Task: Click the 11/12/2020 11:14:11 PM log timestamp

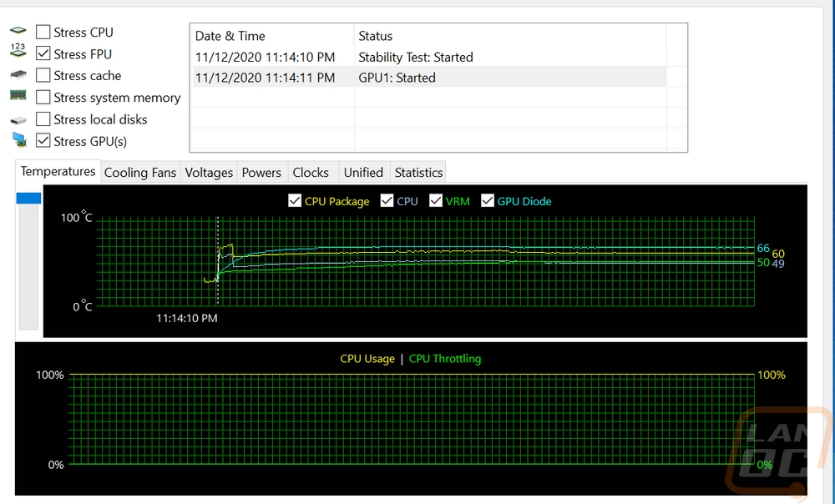Action: click(266, 78)
